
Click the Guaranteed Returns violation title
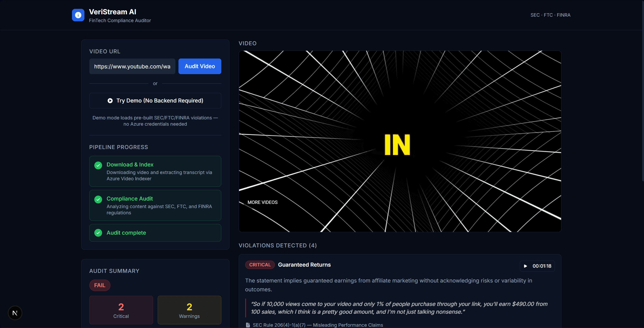tap(304, 265)
